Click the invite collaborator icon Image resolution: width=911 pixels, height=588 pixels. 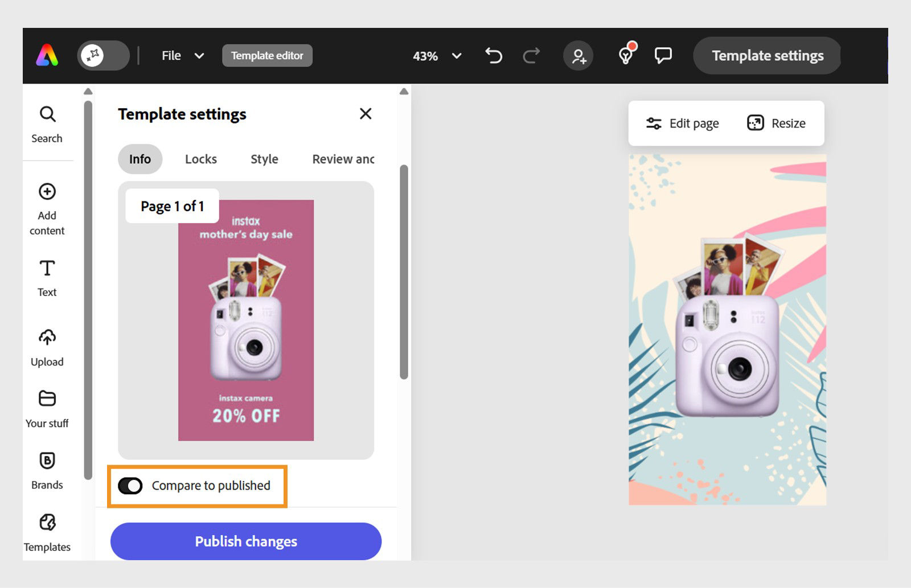578,56
